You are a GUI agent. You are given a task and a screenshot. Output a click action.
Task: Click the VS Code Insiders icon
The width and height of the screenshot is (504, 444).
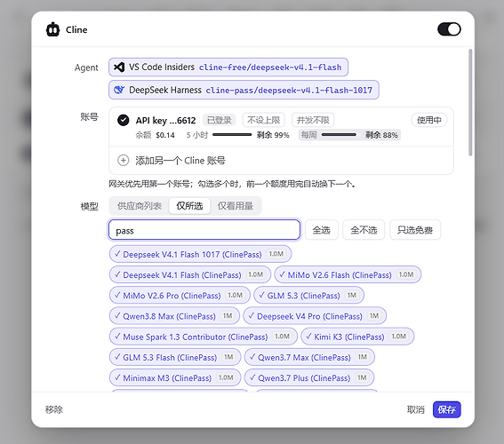click(119, 67)
